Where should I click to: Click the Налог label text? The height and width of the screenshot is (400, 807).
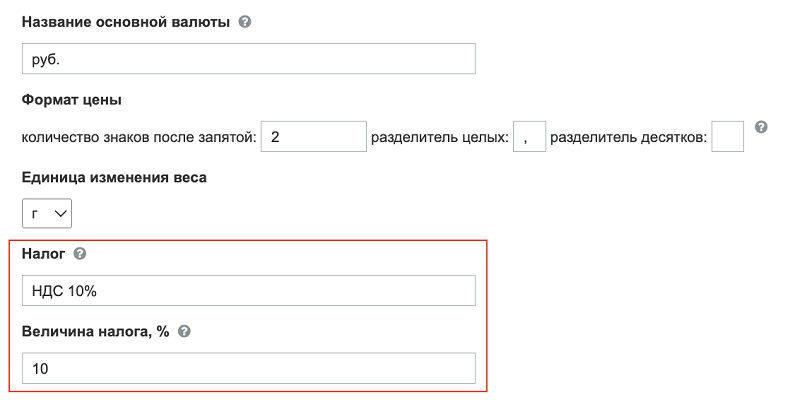[x=44, y=254]
